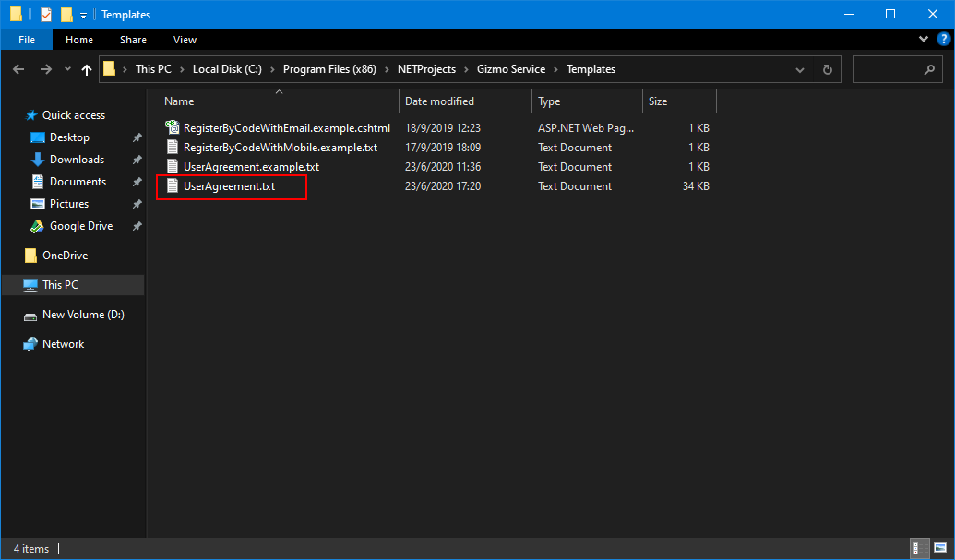The height and width of the screenshot is (560, 955).
Task: Expand the ribbon with the chevron
Action: click(924, 39)
